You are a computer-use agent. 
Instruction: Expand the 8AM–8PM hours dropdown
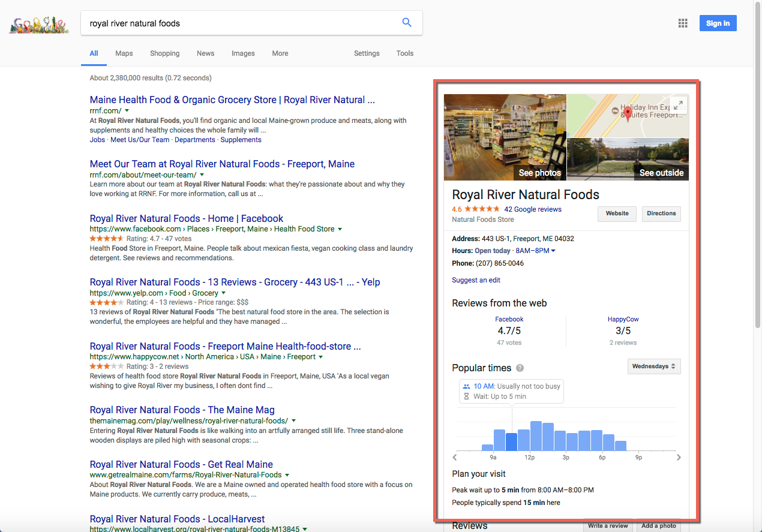coord(535,251)
